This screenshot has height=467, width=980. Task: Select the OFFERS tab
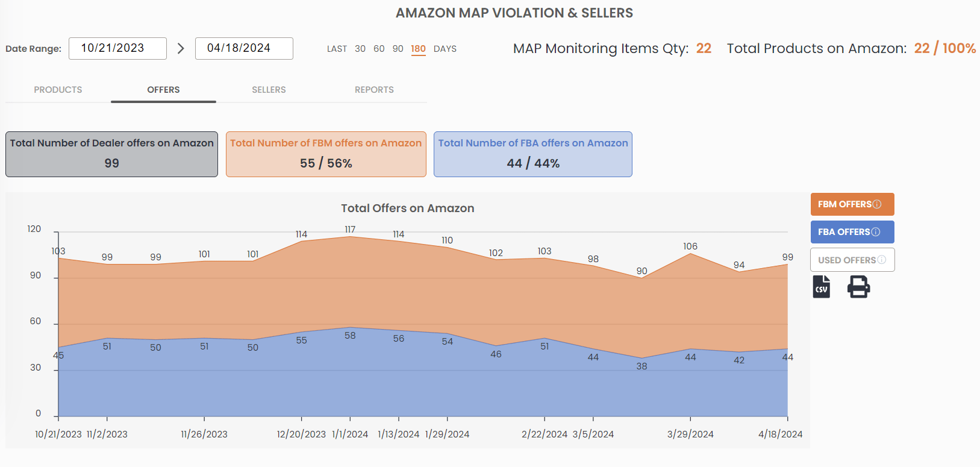[x=163, y=90]
